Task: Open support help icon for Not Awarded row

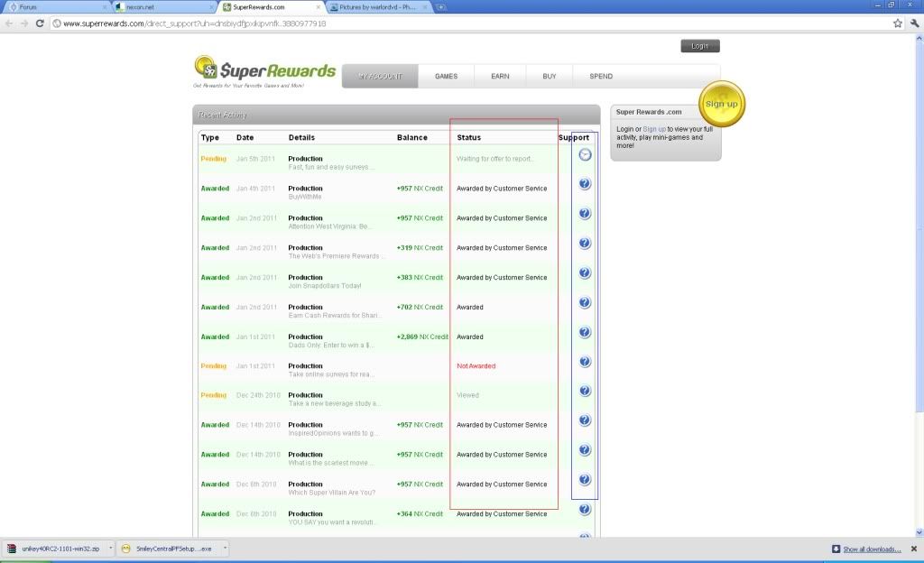Action: click(x=585, y=362)
